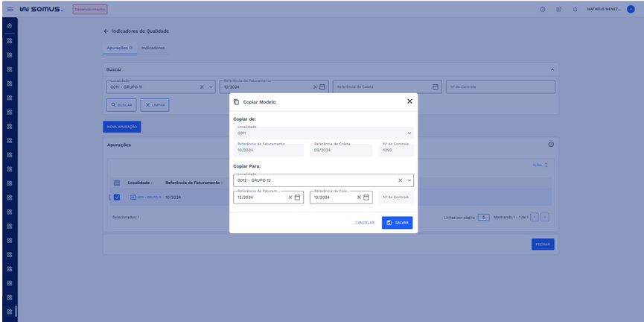Collapse the Buscar panel
Viewport: 644px width, 322px height.
[552, 69]
